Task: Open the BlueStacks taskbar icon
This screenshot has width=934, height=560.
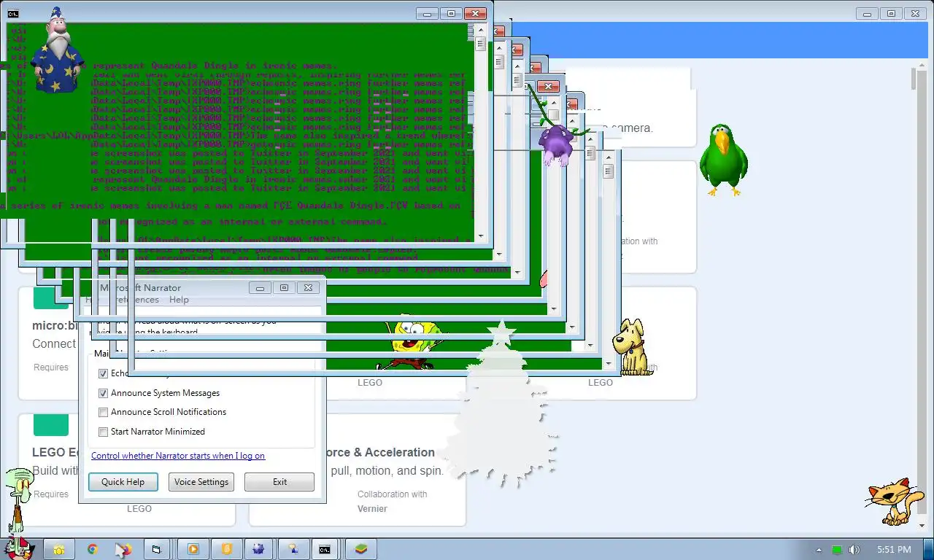Action: coord(360,549)
